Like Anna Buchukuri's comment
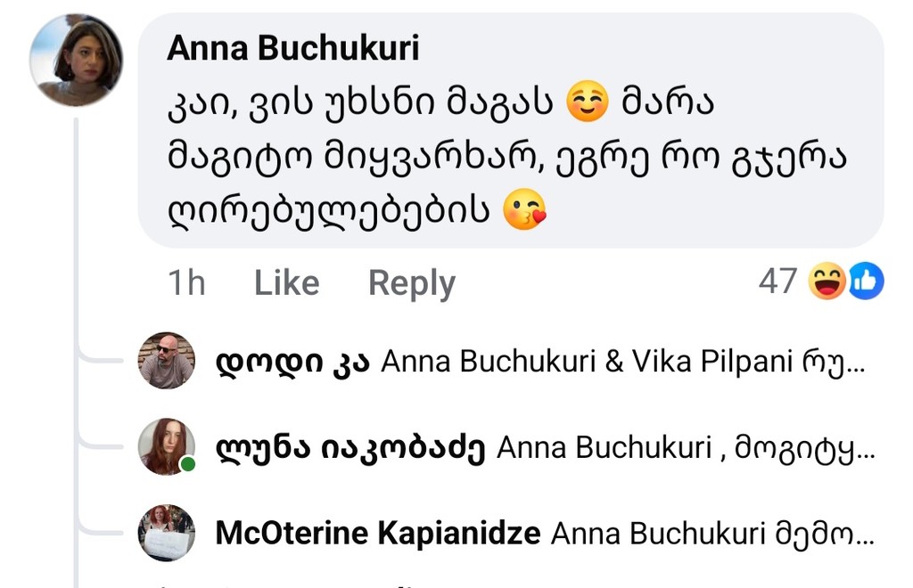Viewport: 913px width, 588px height. tap(286, 283)
